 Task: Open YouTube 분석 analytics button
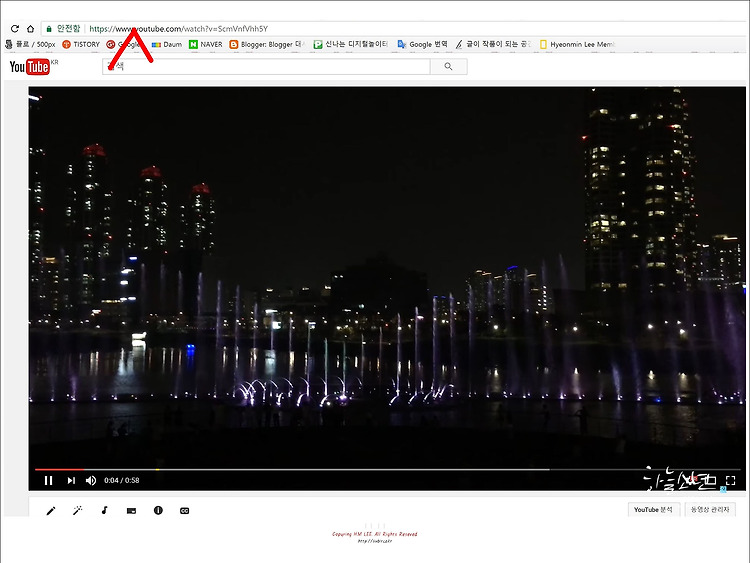click(x=653, y=510)
